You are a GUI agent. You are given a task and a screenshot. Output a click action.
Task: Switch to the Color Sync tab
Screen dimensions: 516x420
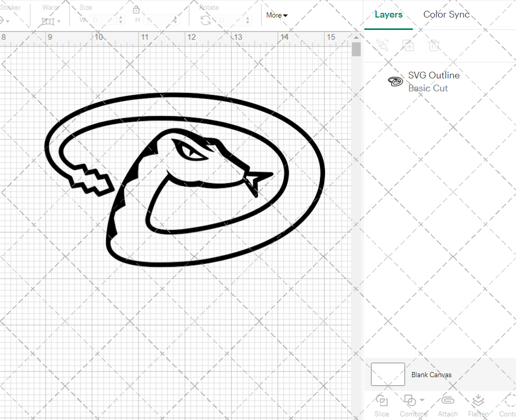tap(446, 14)
